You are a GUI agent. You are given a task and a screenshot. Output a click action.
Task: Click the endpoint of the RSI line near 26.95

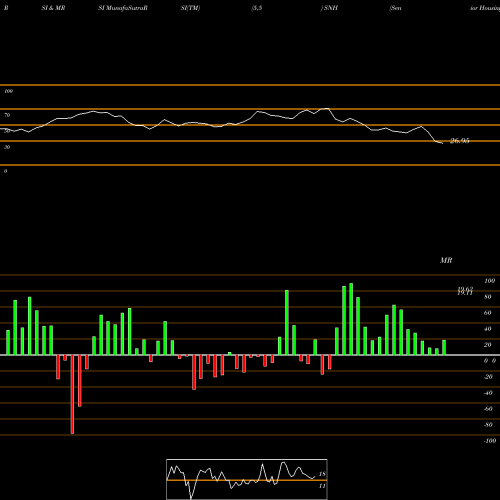point(442,143)
